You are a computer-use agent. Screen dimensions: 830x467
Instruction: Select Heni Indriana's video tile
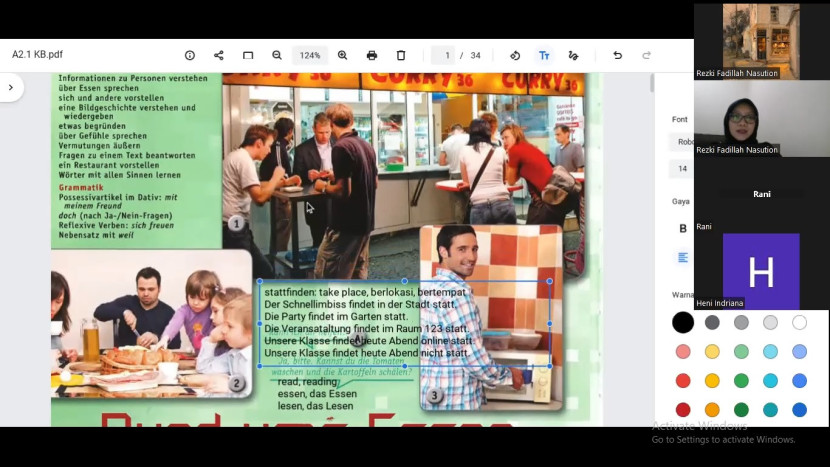[761, 271]
